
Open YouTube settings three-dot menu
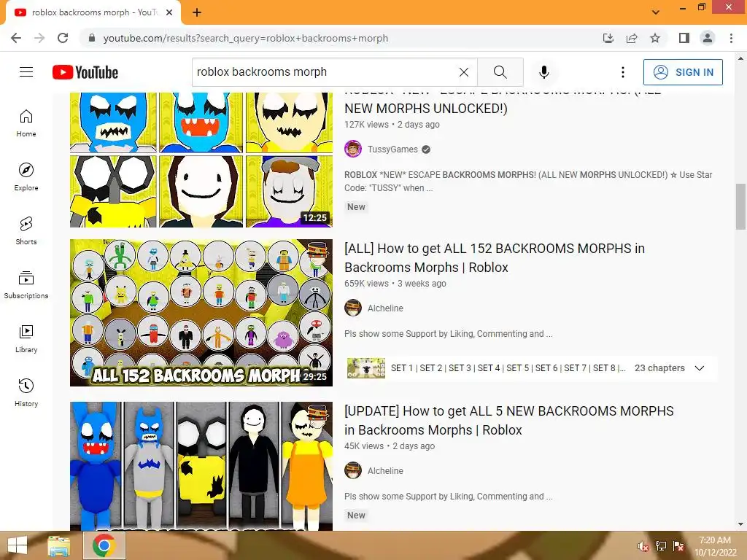tap(623, 72)
